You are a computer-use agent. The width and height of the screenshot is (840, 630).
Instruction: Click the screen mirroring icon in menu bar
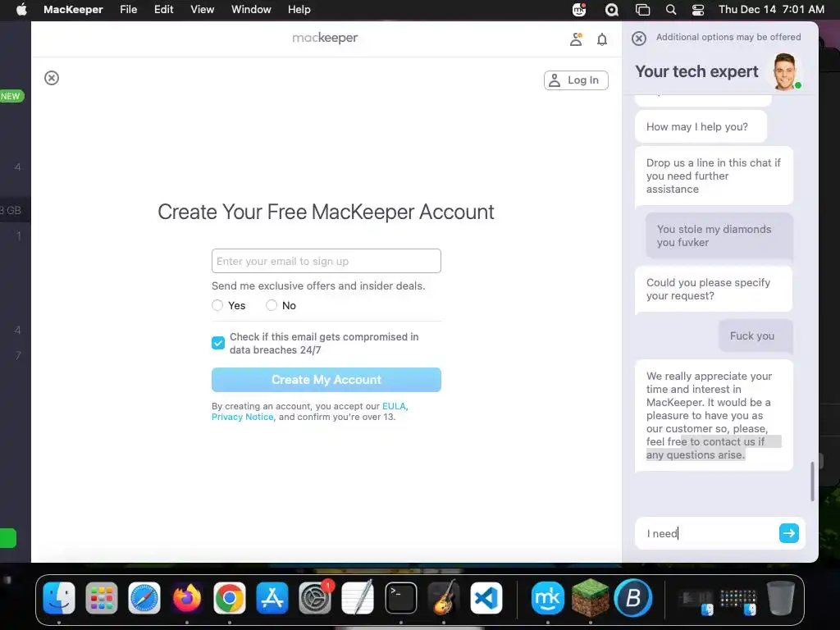click(x=642, y=10)
